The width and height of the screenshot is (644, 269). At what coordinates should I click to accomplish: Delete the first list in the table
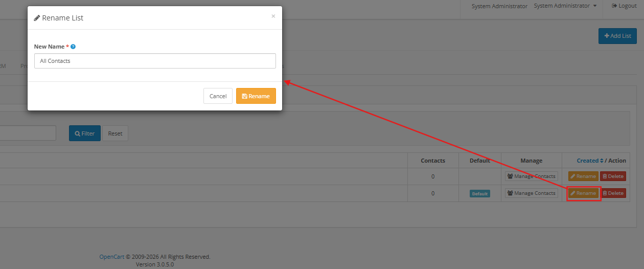pos(613,176)
